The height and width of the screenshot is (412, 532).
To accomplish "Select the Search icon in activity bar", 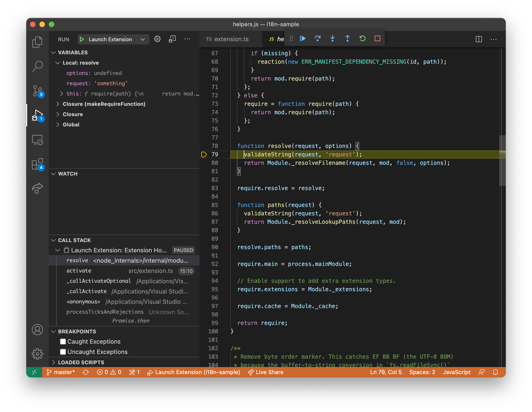I will tap(37, 66).
